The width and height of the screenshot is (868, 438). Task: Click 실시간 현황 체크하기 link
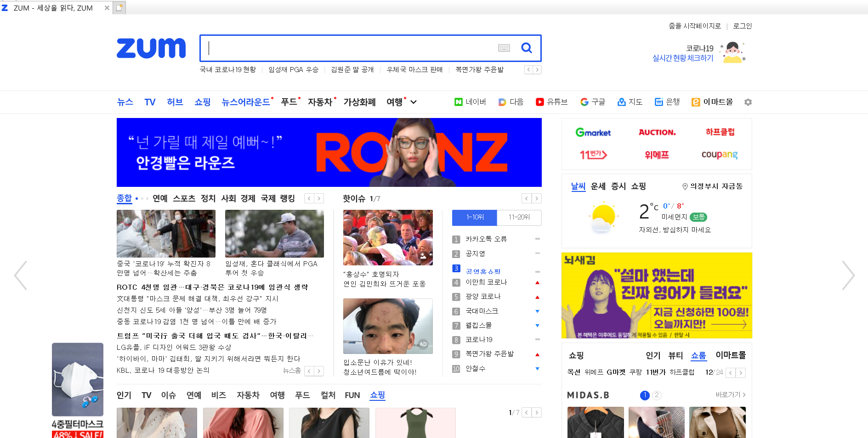[x=683, y=58]
